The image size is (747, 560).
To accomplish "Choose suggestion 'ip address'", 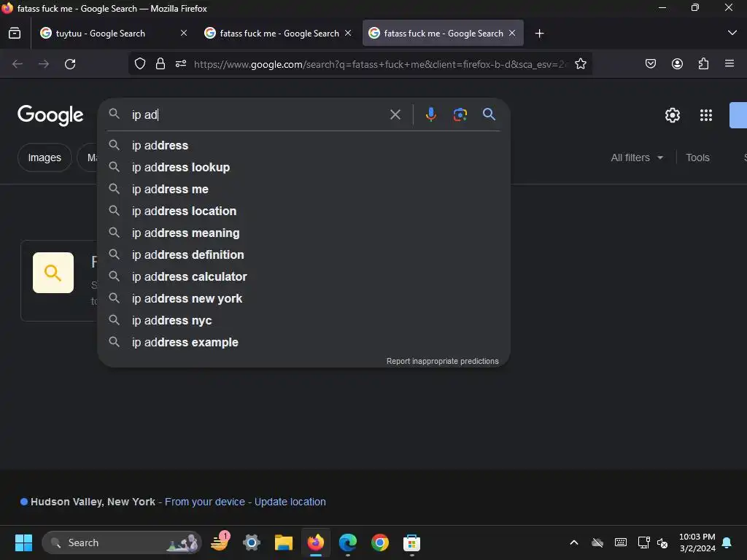I will [303, 145].
